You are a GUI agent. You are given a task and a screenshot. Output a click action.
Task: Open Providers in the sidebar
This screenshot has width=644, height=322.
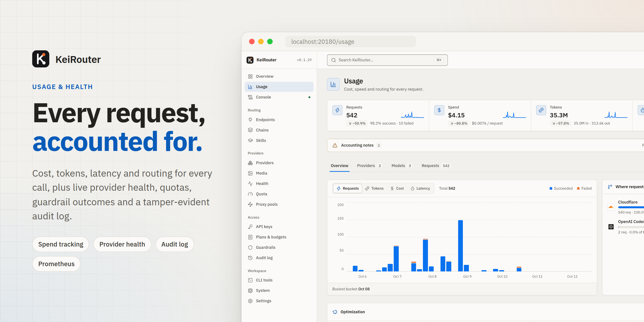(279, 163)
